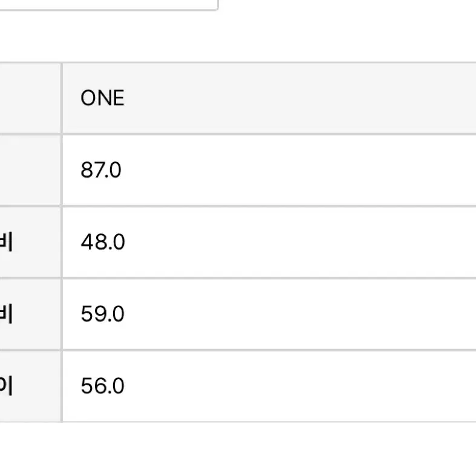Image resolution: width=476 pixels, height=476 pixels.
Task: Select the 48.0 measurement value
Action: click(103, 242)
